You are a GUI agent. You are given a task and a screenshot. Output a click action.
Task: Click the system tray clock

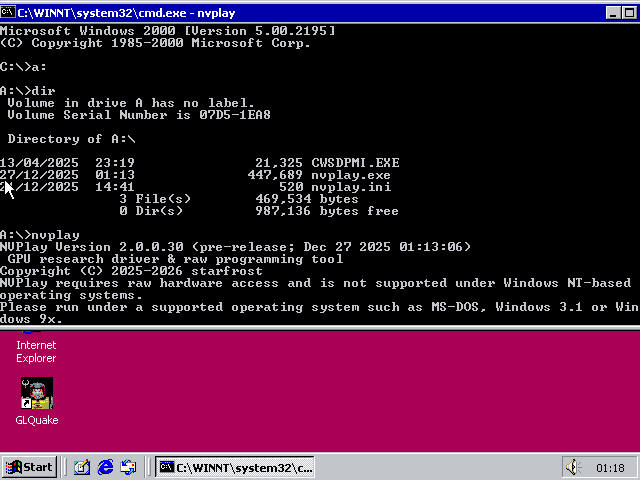coord(610,467)
